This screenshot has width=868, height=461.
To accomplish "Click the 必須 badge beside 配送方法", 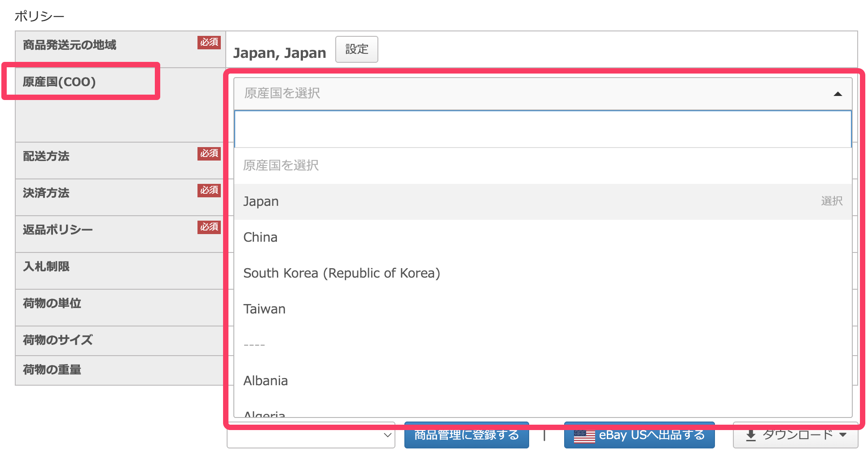I will [x=209, y=154].
